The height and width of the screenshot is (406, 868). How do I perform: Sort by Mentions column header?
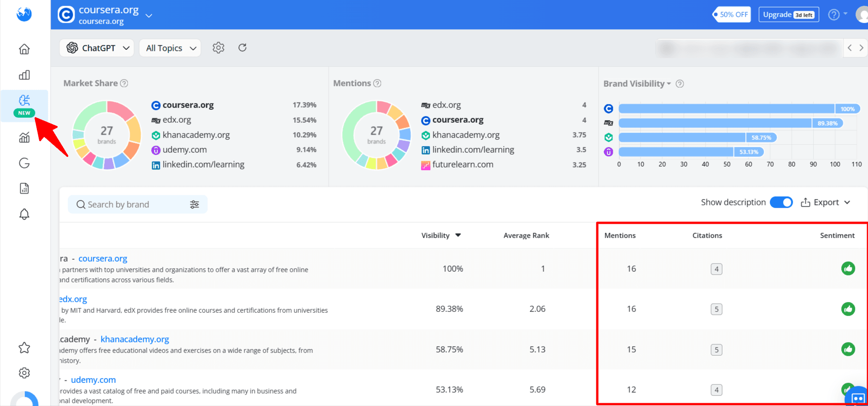coord(620,235)
